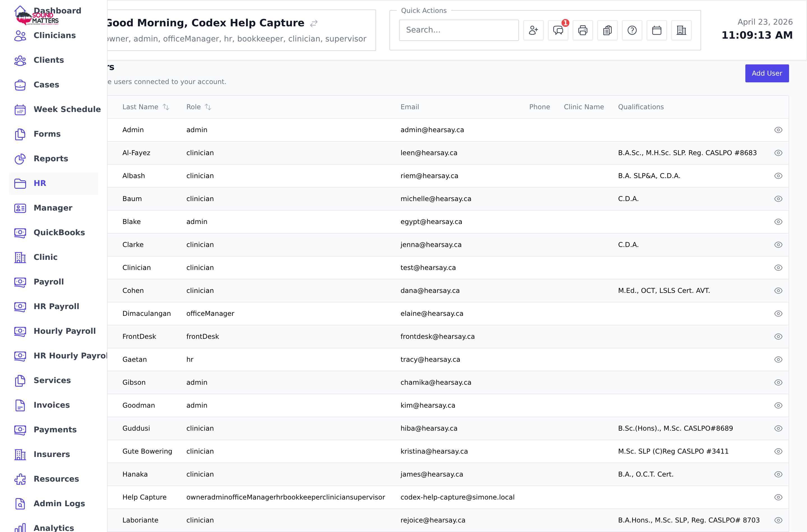
Task: Click the Admin Logs search document icon
Action: 20,504
